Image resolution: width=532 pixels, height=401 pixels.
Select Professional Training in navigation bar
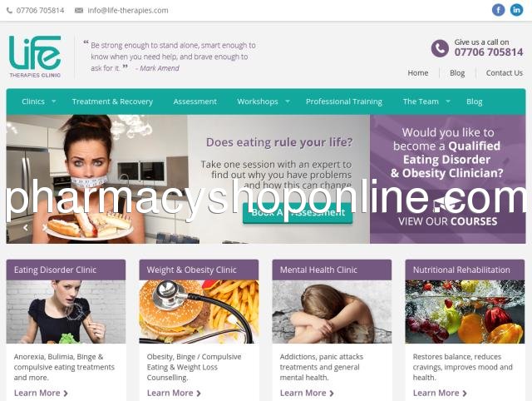click(343, 101)
